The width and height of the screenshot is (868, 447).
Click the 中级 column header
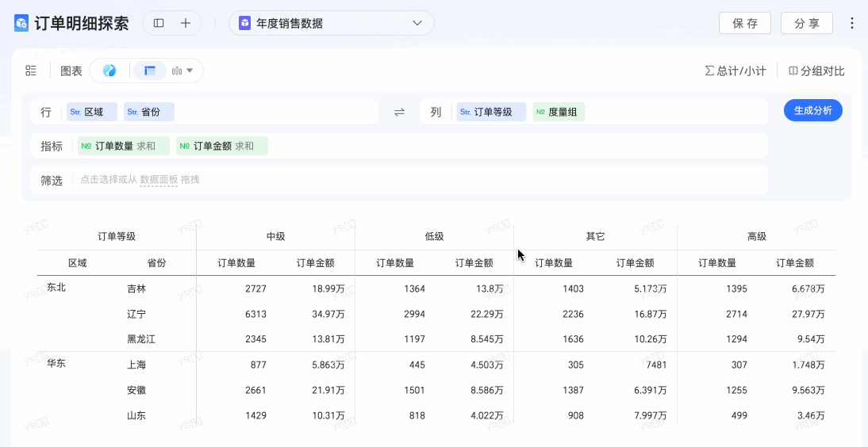pos(275,237)
